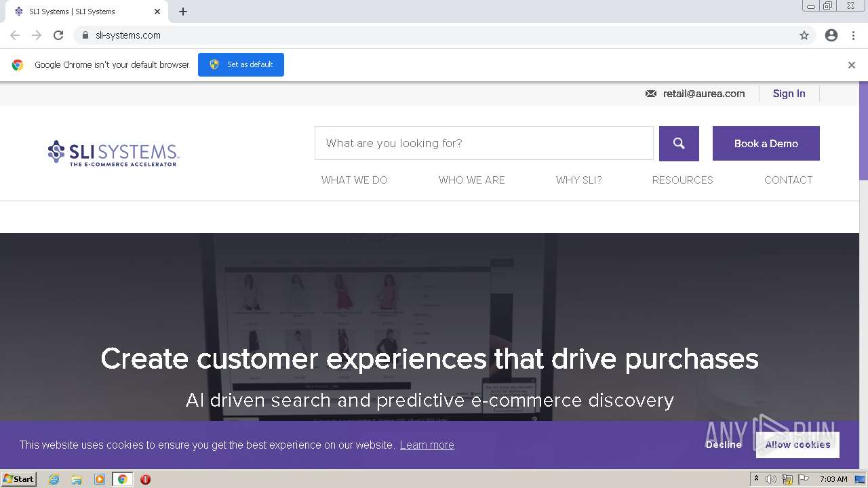Viewport: 868px width, 488px height.
Task: Open the WHY SLI? menu
Action: [x=579, y=180]
